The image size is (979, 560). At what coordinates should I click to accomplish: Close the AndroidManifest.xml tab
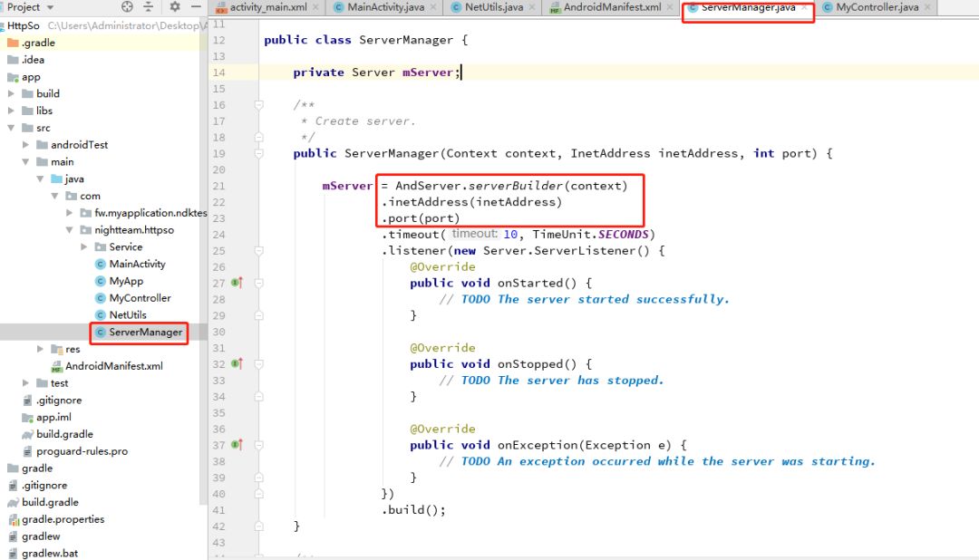[x=670, y=7]
